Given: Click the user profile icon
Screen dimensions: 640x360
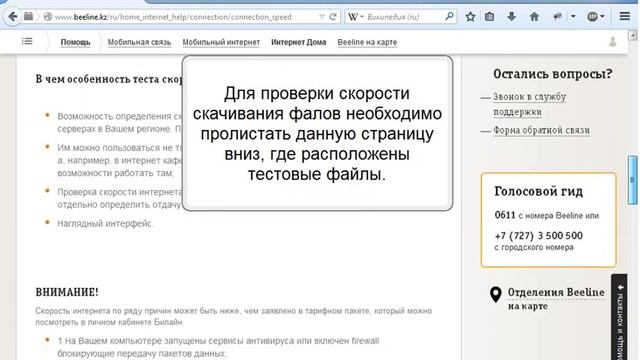Looking at the screenshot, I should [612, 42].
